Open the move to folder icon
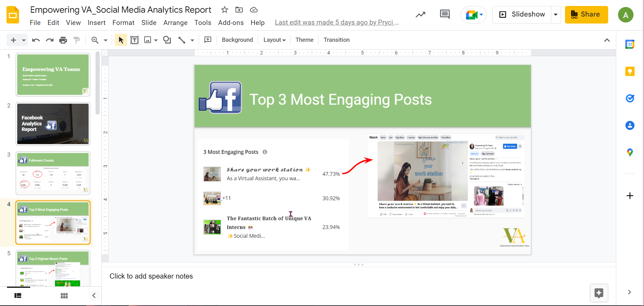644x306 pixels. tap(239, 10)
